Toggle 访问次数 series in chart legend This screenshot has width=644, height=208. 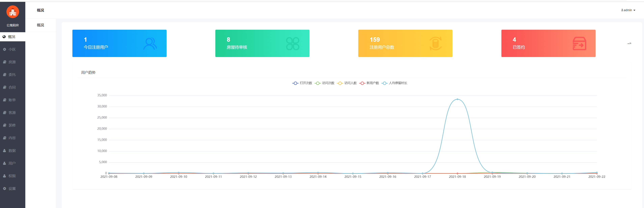click(324, 83)
